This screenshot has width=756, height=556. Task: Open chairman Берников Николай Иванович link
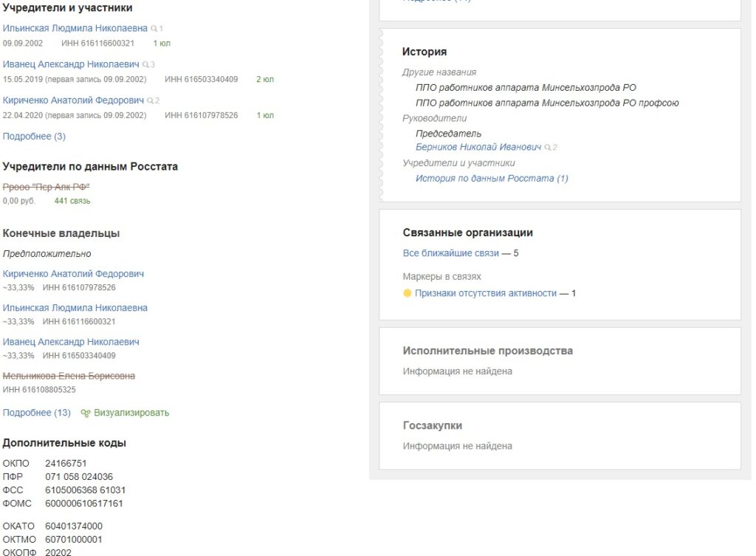(478, 147)
